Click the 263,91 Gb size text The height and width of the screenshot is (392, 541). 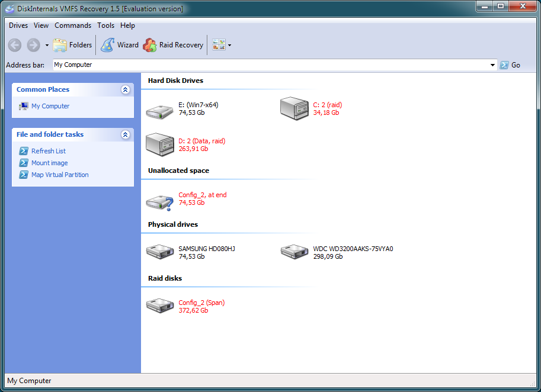point(193,149)
